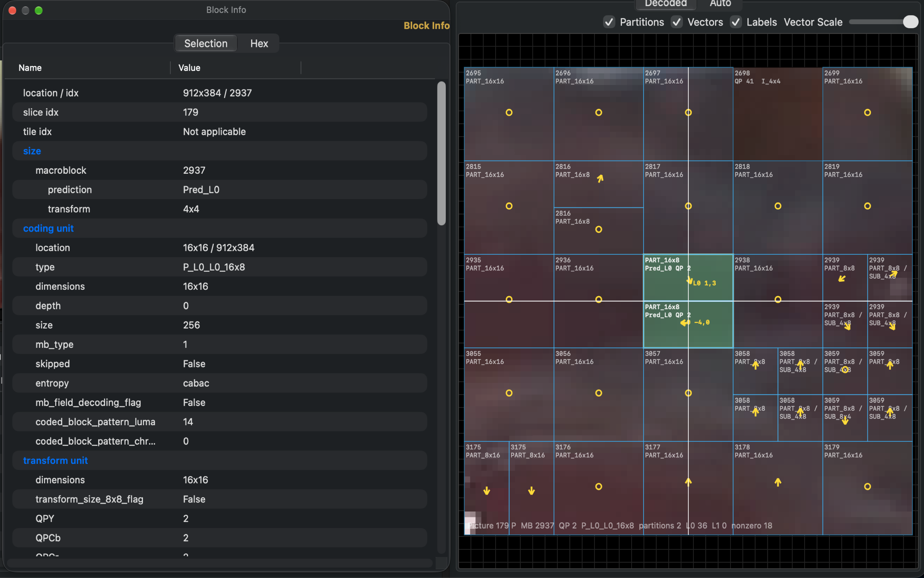
Task: Click the type P_L0_L0_16x8 row
Action: (x=219, y=267)
